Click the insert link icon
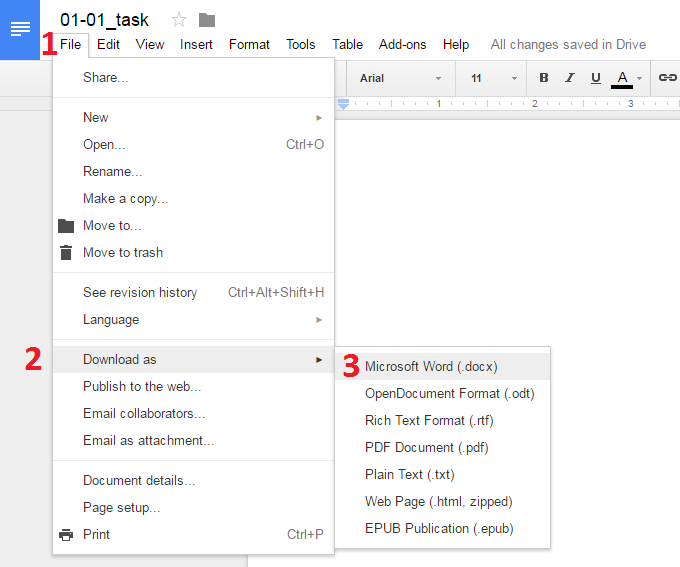This screenshot has width=680, height=567. (x=667, y=78)
